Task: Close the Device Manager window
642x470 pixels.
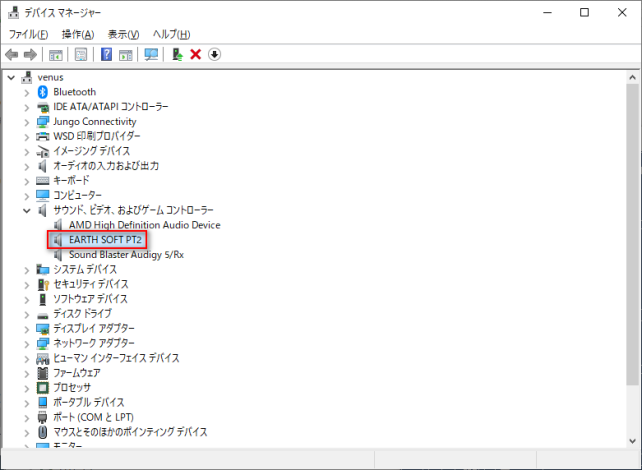Action: [622, 13]
